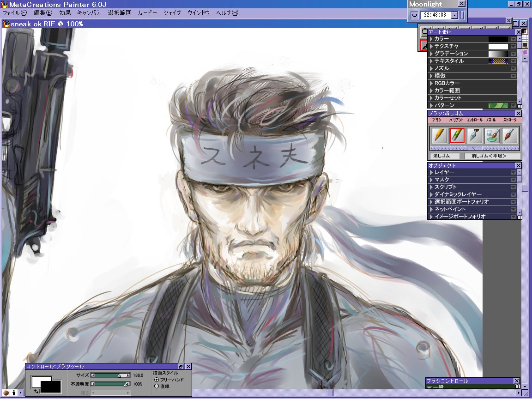Select Straight Line (直線) draw style
Image resolution: width=532 pixels, height=399 pixels.
pyautogui.click(x=157, y=386)
